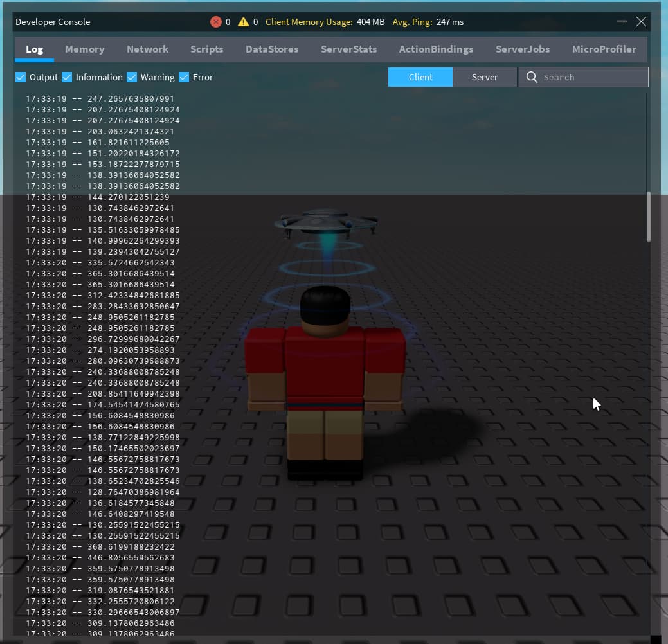Open the Network tab

pyautogui.click(x=147, y=49)
